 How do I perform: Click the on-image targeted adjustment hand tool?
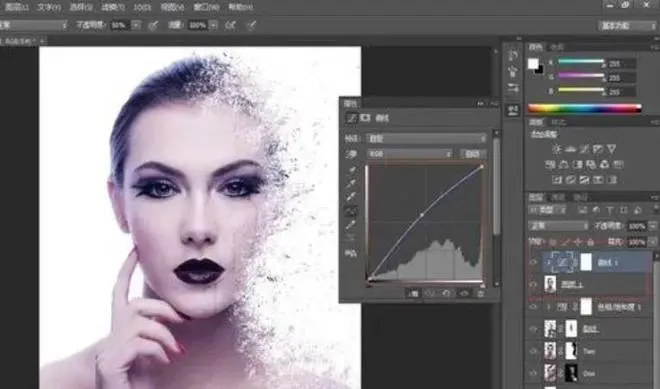[x=351, y=154]
